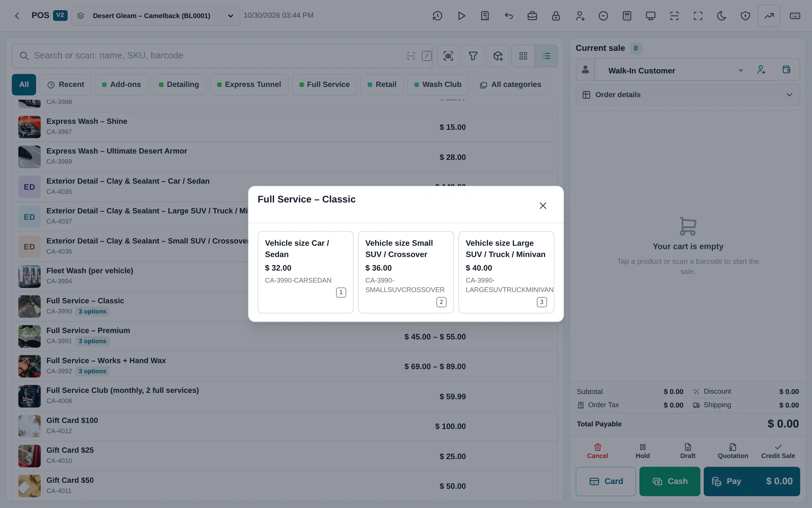
Task: Pay with Card
Action: (606, 481)
